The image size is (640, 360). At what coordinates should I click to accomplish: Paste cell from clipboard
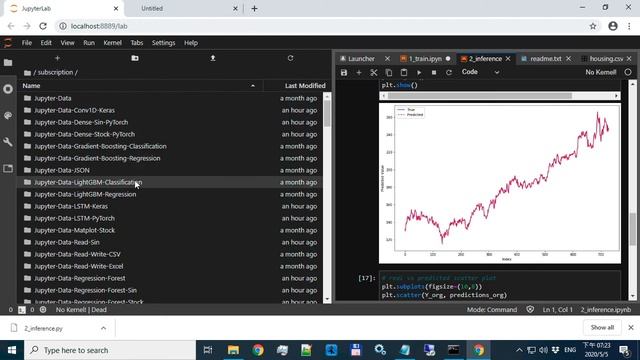[x=404, y=72]
